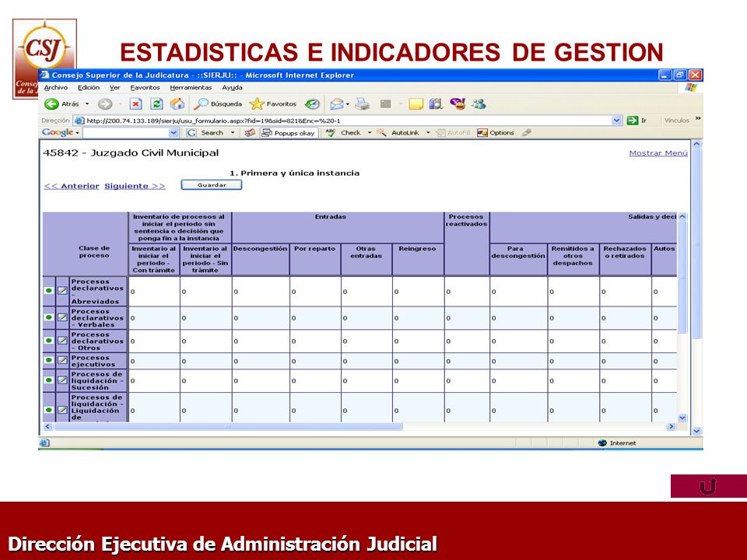
Task: Open the Herramientas menu
Action: (191, 88)
